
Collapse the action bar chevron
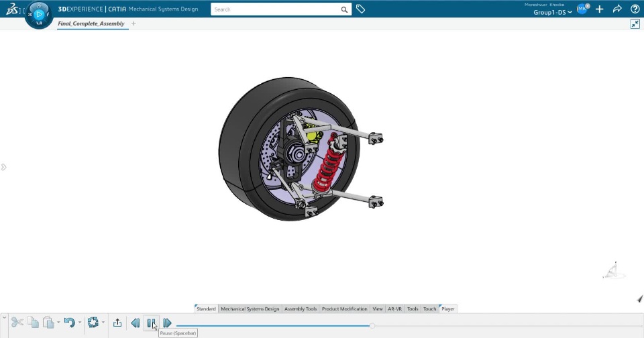(4, 317)
